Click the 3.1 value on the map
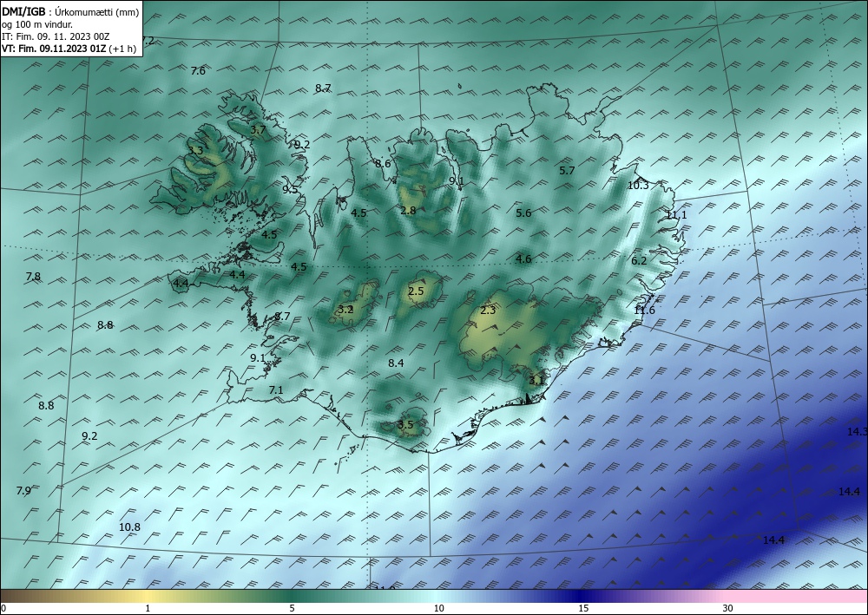Viewport: 868px width, 615px height. [536, 381]
